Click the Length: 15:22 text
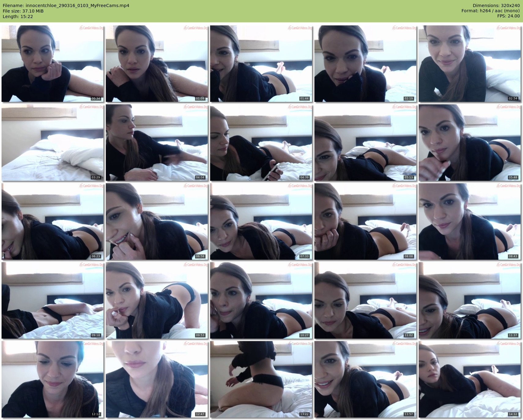 18,17
